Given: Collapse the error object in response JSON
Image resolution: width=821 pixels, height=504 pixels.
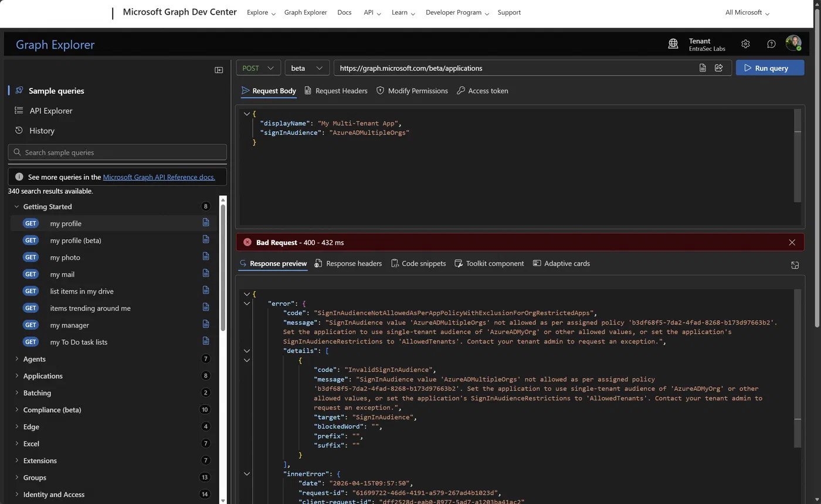Looking at the screenshot, I should point(247,304).
